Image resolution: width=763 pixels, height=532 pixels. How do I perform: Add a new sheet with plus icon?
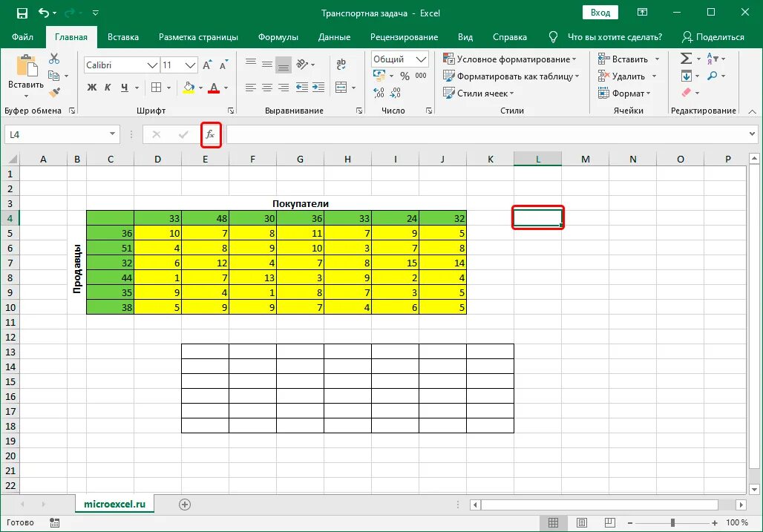tap(184, 505)
